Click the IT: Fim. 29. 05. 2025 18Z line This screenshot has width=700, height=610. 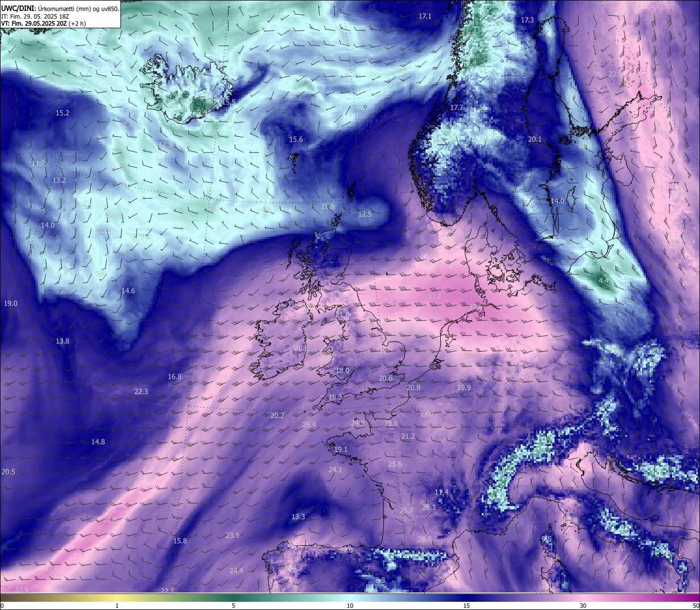point(35,16)
